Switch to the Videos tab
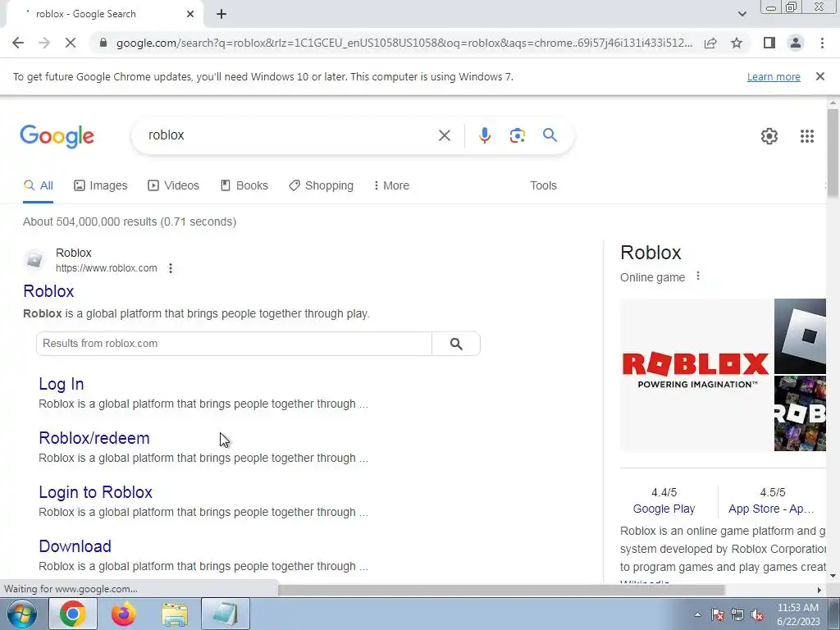This screenshot has height=630, width=840. point(174,186)
